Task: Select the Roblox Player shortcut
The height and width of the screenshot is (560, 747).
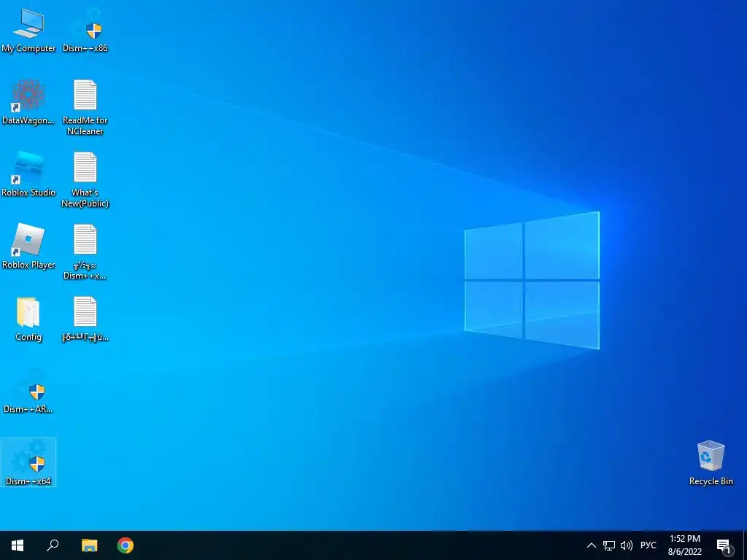Action: tap(28, 246)
